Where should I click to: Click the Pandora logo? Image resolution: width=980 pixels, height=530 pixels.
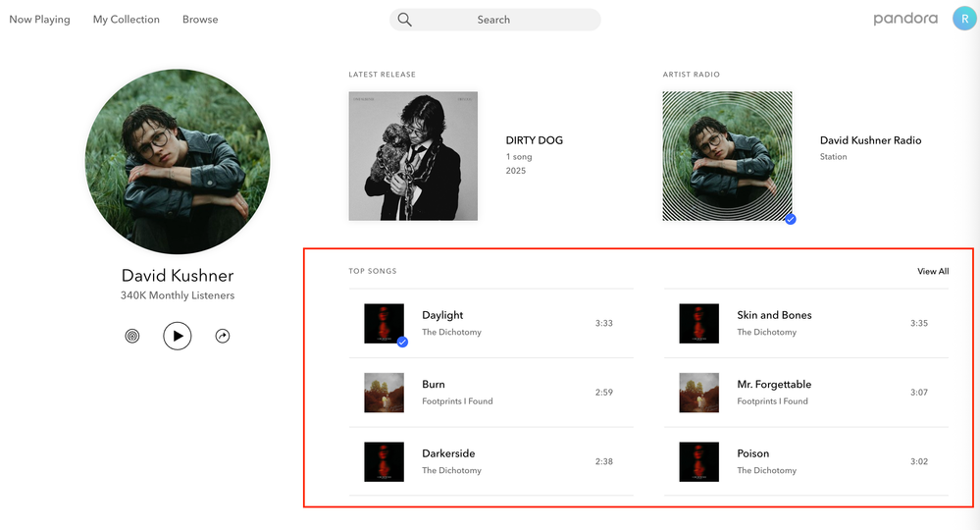click(x=905, y=19)
